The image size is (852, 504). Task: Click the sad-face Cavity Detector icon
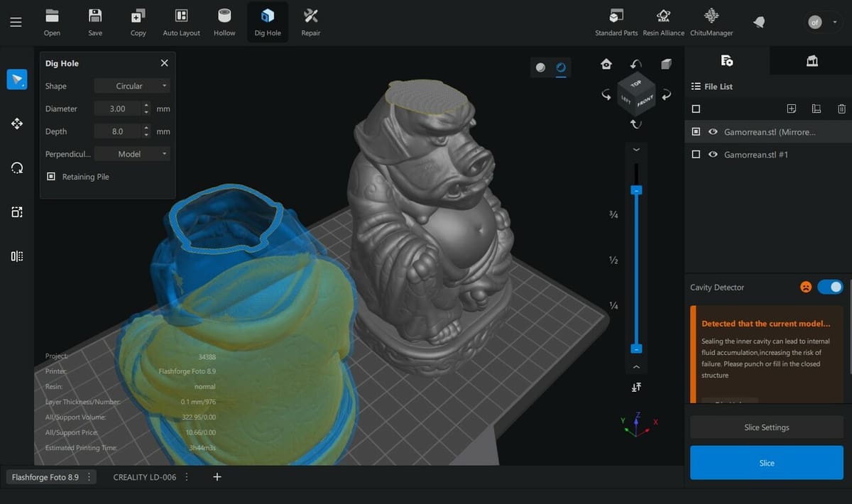806,287
